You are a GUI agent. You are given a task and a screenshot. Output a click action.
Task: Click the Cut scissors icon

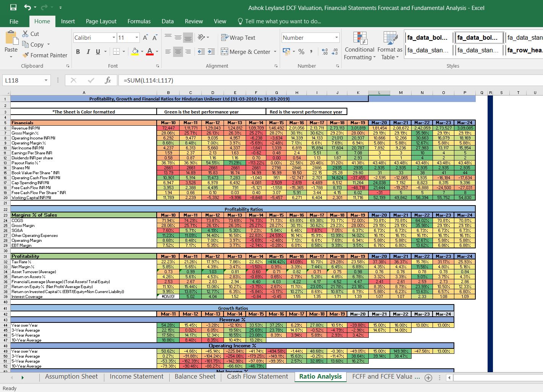26,34
